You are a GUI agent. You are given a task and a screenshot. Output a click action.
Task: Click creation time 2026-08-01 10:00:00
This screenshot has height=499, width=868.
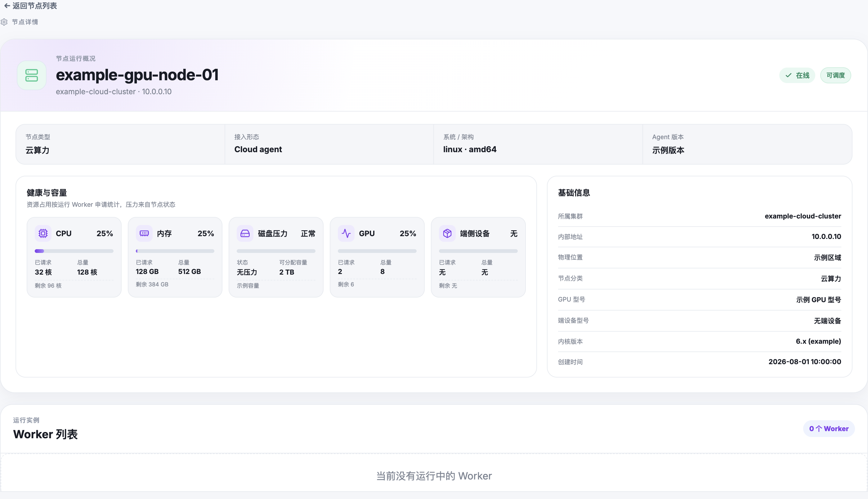tap(804, 362)
